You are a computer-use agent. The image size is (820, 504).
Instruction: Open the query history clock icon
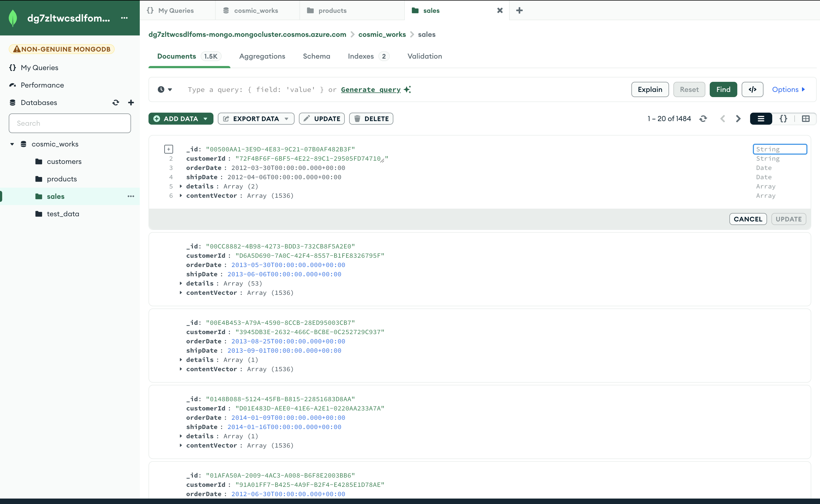pos(161,89)
